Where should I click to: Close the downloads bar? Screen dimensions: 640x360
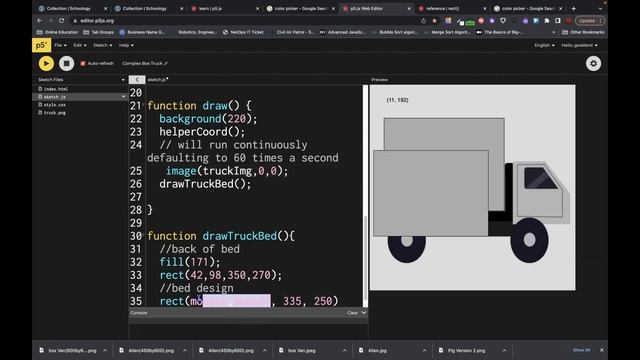(x=601, y=350)
